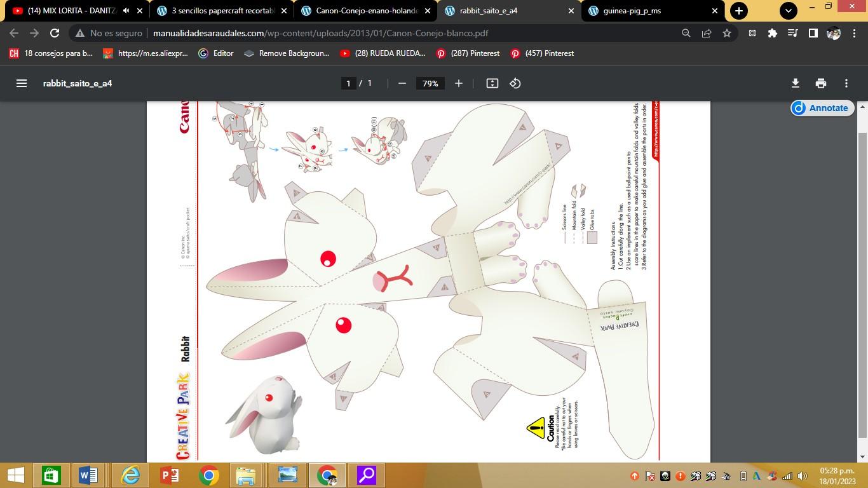Open the Editor bookmark
Viewport: 868px width, 488px height.
pos(216,53)
